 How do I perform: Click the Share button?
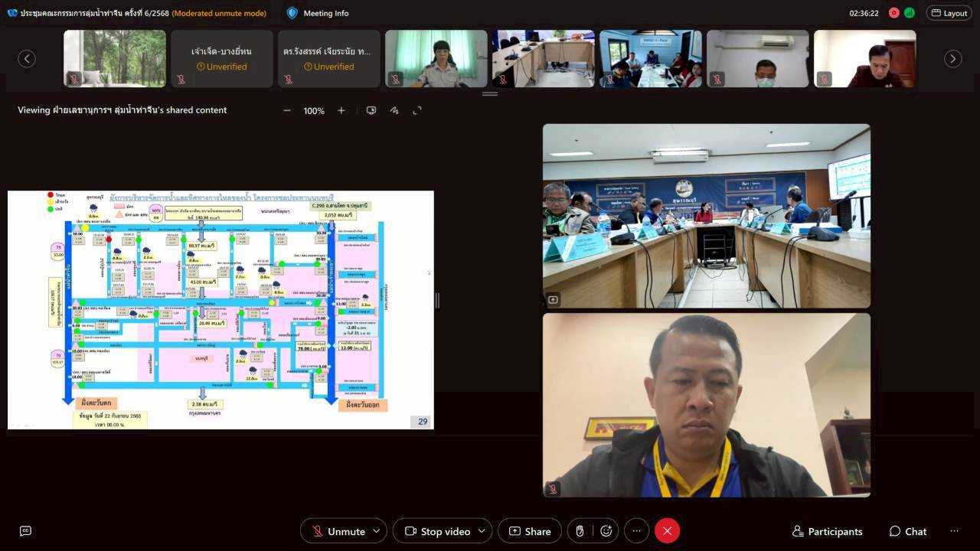pyautogui.click(x=530, y=531)
